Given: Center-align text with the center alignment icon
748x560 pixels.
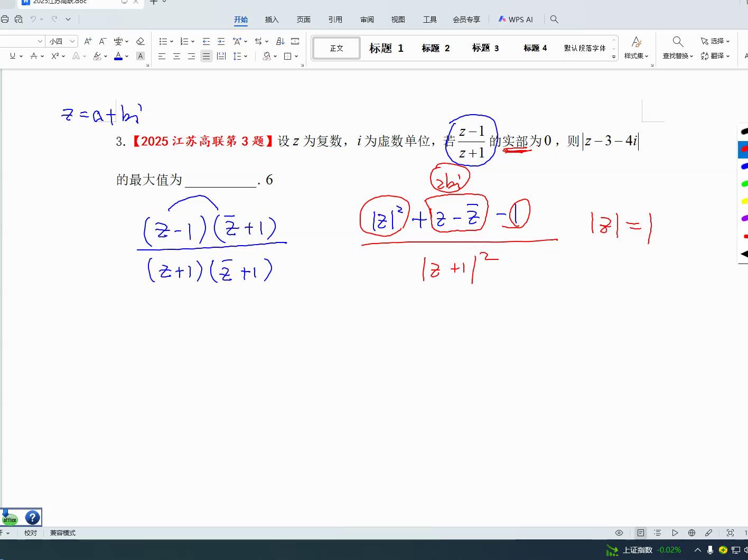Looking at the screenshot, I should coord(177,56).
